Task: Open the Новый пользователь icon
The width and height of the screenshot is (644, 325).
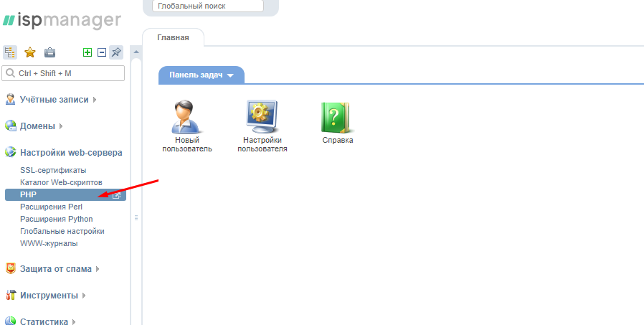Action: pos(187,117)
